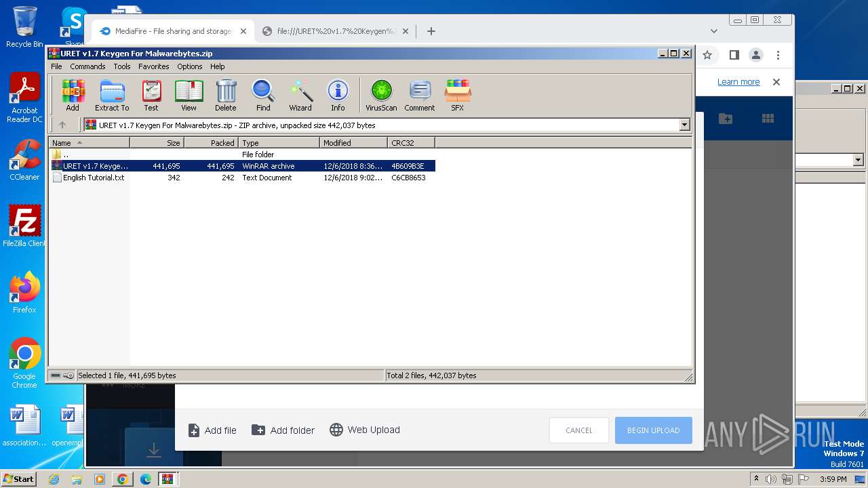The image size is (868, 488).
Task: Click the SFX toolbar icon
Action: pyautogui.click(x=458, y=95)
